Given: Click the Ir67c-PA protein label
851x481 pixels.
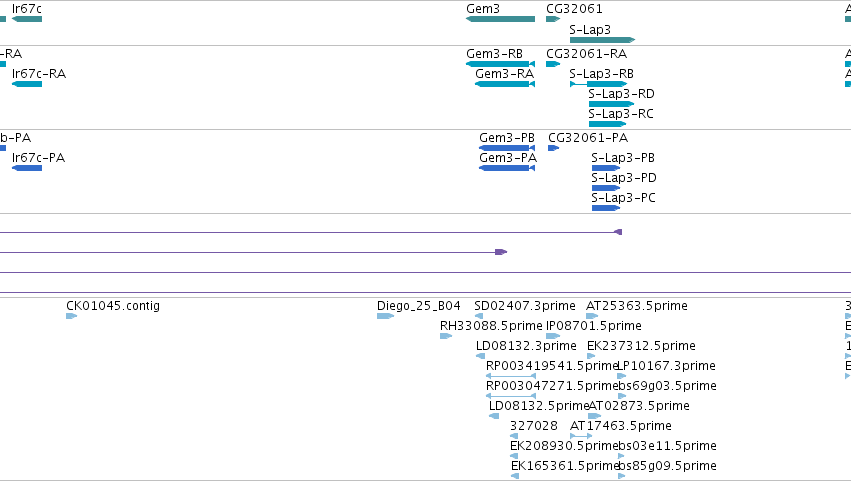Looking at the screenshot, I should 39,158.
